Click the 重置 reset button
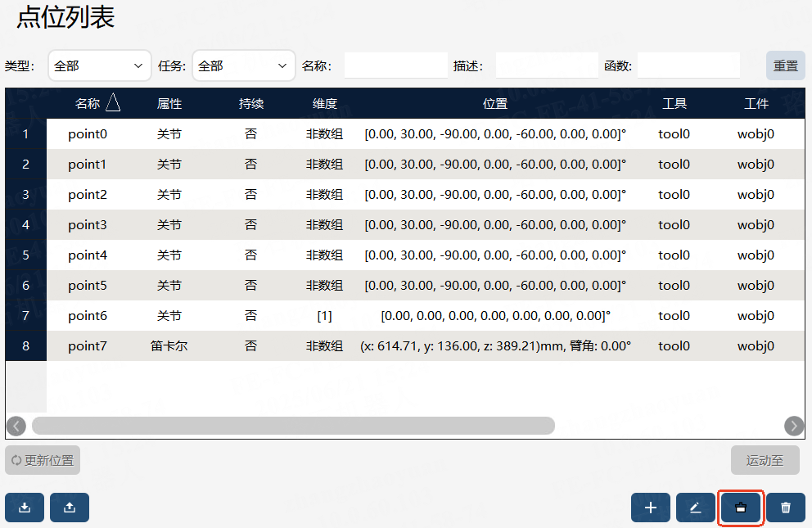The width and height of the screenshot is (812, 528). tap(786, 65)
